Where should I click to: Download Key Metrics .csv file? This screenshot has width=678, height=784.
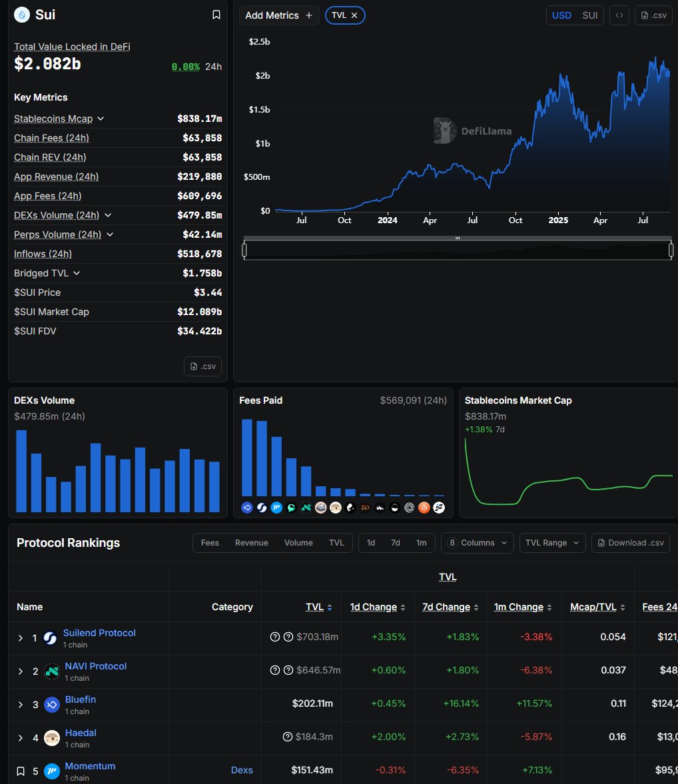[202, 366]
